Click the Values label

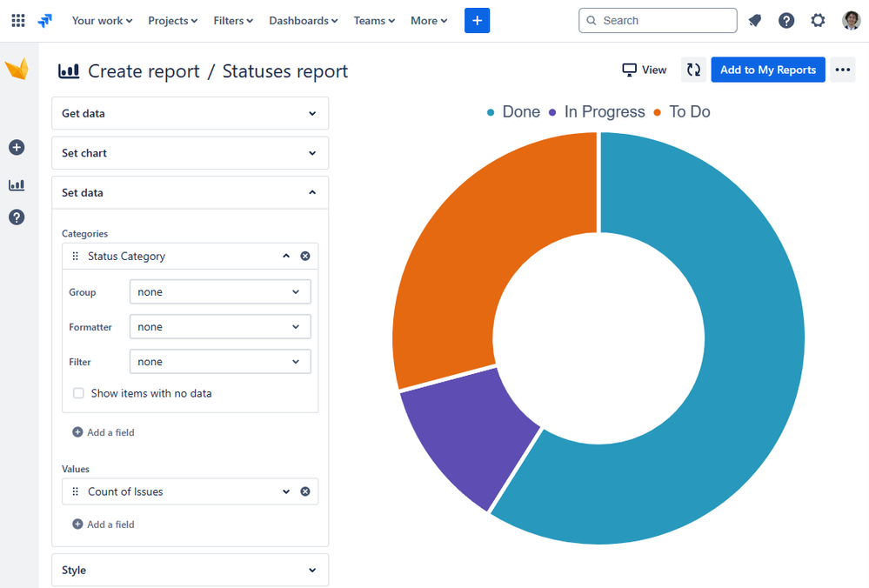(76, 469)
